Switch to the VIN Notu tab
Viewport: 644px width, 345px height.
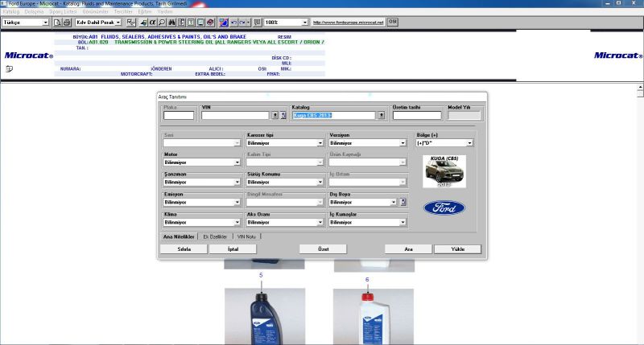click(246, 236)
